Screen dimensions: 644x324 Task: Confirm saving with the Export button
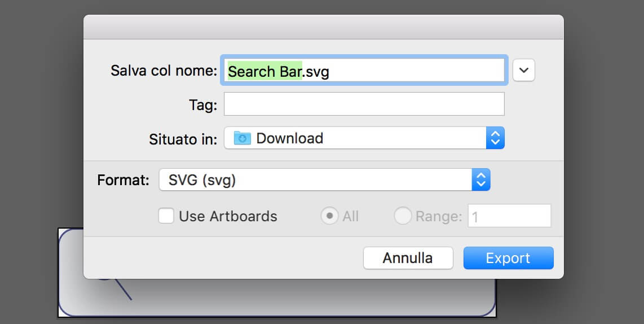(x=509, y=258)
